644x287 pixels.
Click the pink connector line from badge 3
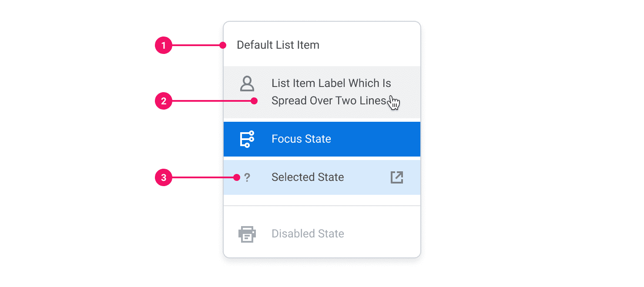tap(202, 177)
